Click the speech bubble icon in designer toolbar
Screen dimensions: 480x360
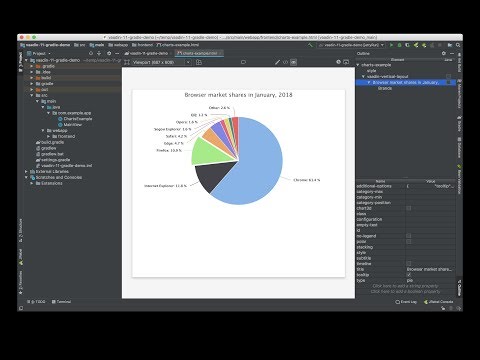(x=243, y=62)
